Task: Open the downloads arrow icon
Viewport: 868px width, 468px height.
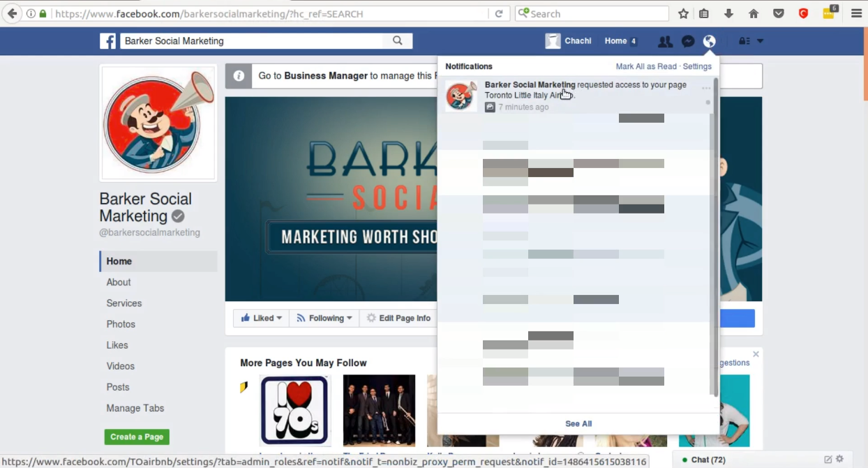Action: [x=728, y=13]
